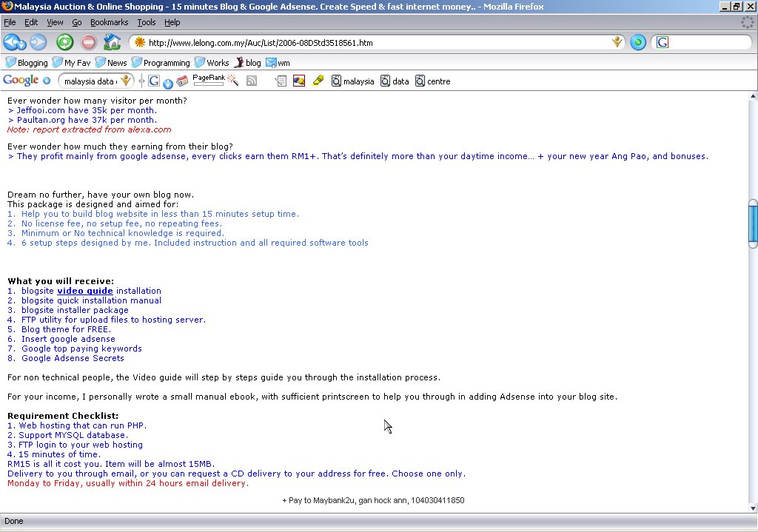Click 'Paultan.org have 37k per month' line

(82, 120)
